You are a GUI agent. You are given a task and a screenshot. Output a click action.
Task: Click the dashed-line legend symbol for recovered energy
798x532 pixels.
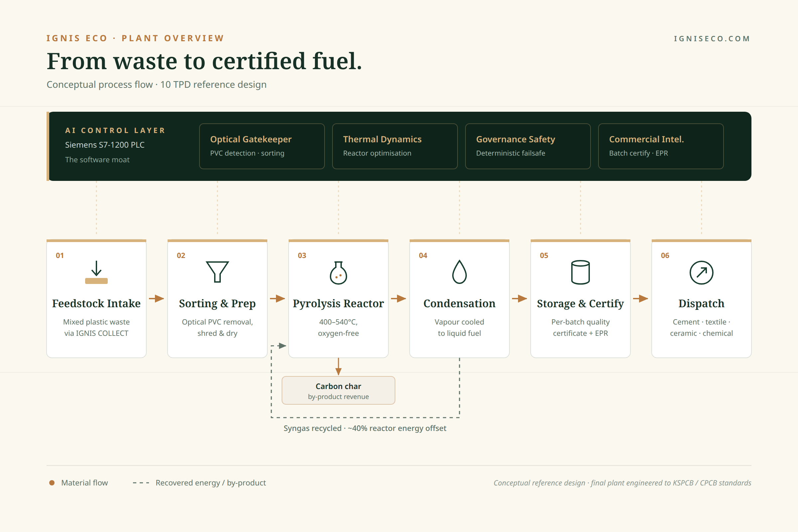point(141,482)
